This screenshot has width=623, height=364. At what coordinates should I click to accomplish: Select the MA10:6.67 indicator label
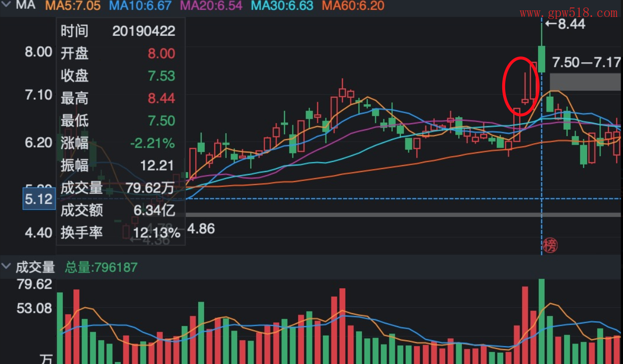tap(140, 6)
